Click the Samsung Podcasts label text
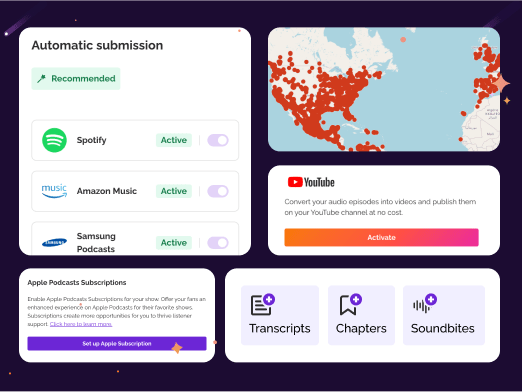522x392 pixels. coord(96,242)
